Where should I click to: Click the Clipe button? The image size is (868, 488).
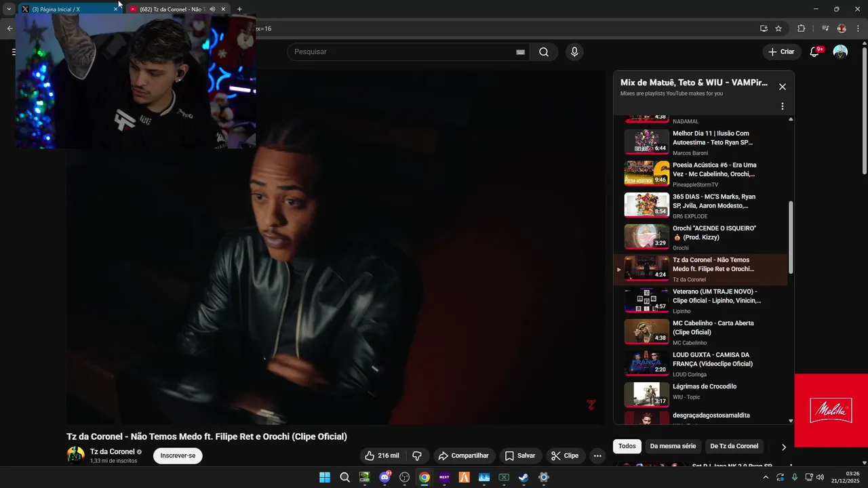click(x=565, y=455)
